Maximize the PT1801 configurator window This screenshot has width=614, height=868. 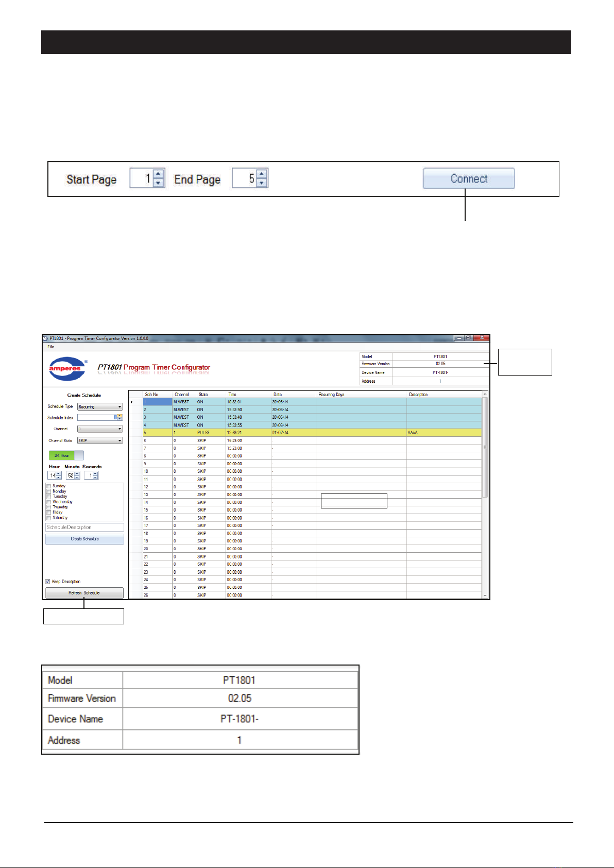pyautogui.click(x=468, y=338)
